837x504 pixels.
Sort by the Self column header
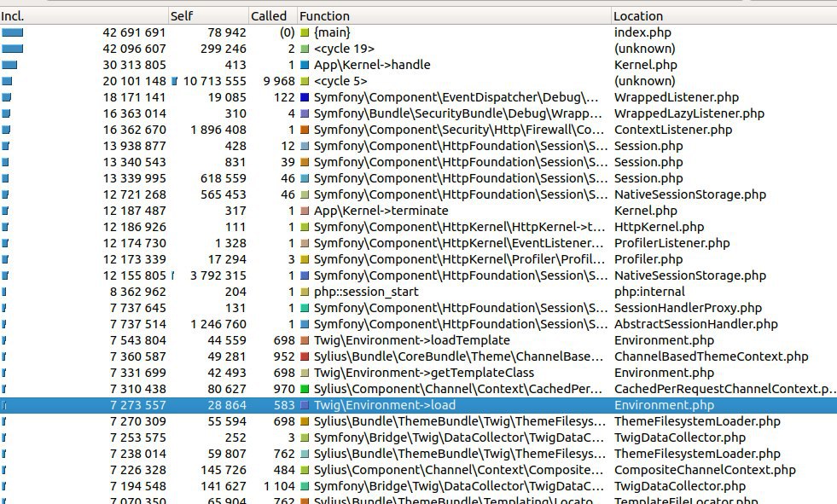pos(208,16)
